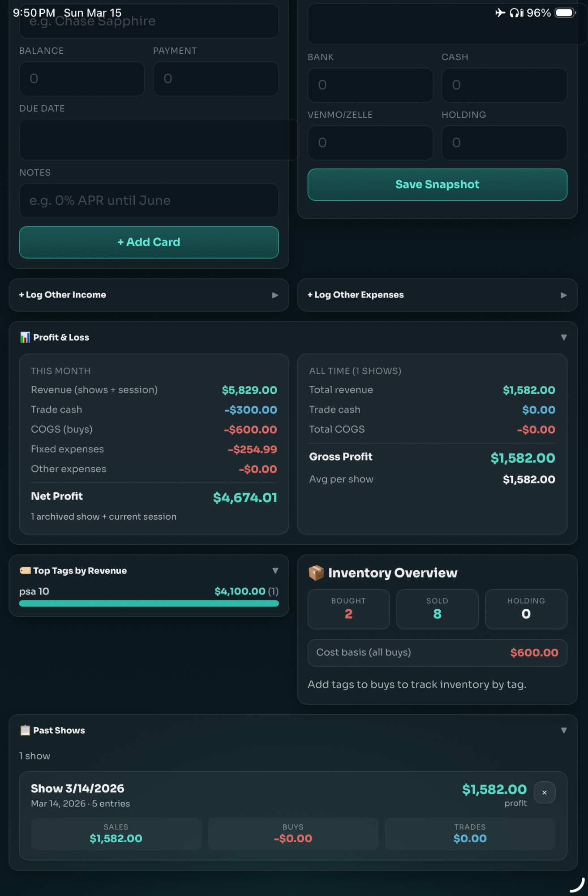588x896 pixels.
Task: Click the Total revenue $1,582.00 value
Action: 529,390
